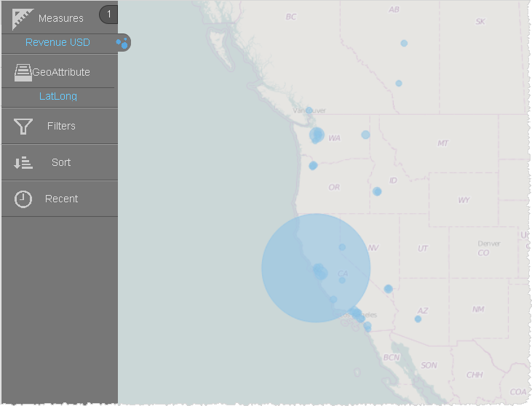Click the bubble icon beside Revenue USD

tap(122, 43)
